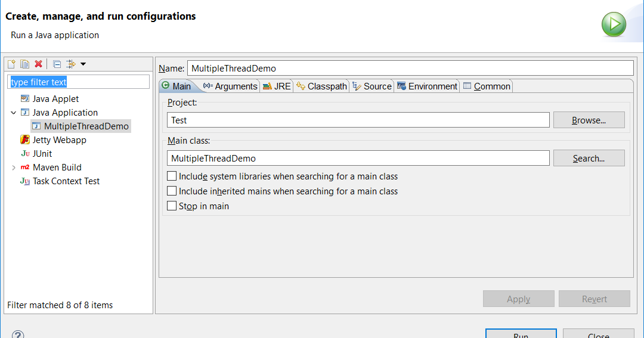Duplicate the selected launch configuration
The image size is (644, 338).
pos(24,64)
